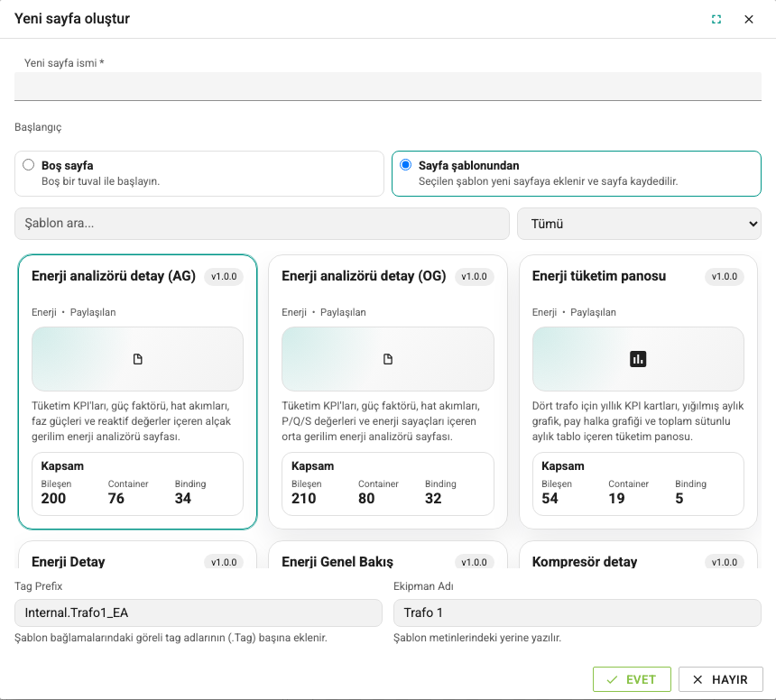Image resolution: width=776 pixels, height=700 pixels.
Task: Pick the Enerji Detay template card
Action: 137,555
